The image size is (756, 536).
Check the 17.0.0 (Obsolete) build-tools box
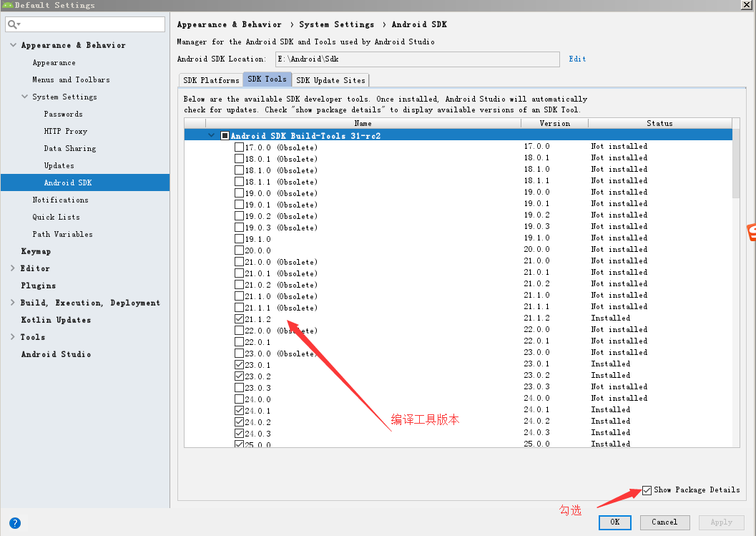point(239,147)
